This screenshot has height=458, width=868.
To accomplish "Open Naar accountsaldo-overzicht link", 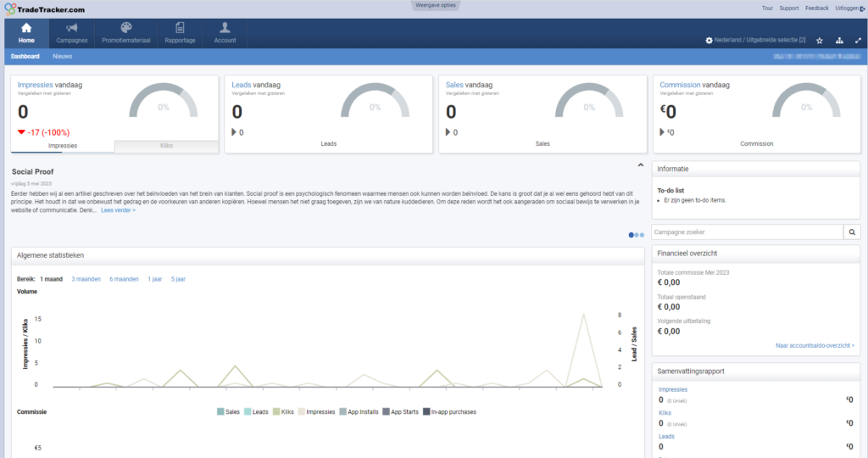I will pyautogui.click(x=815, y=346).
